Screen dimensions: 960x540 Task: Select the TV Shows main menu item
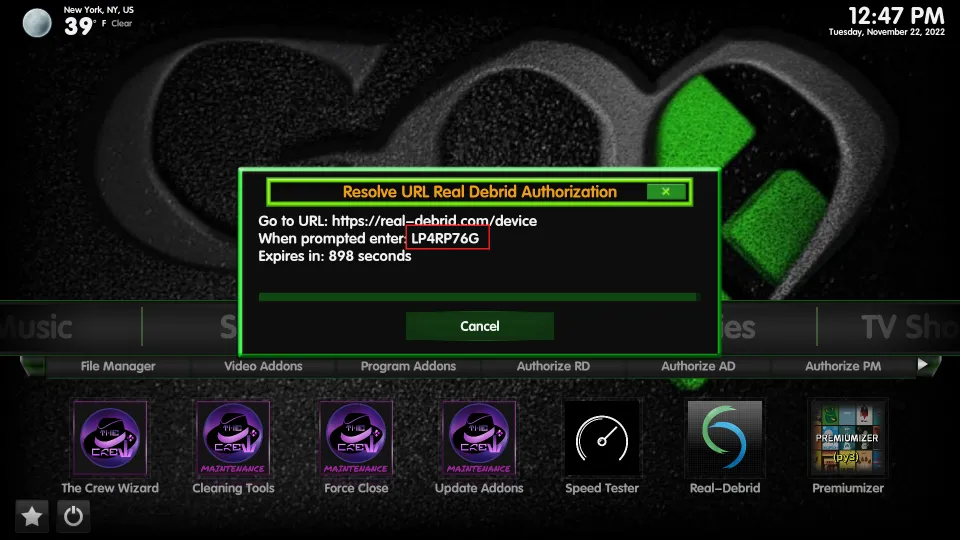point(910,328)
